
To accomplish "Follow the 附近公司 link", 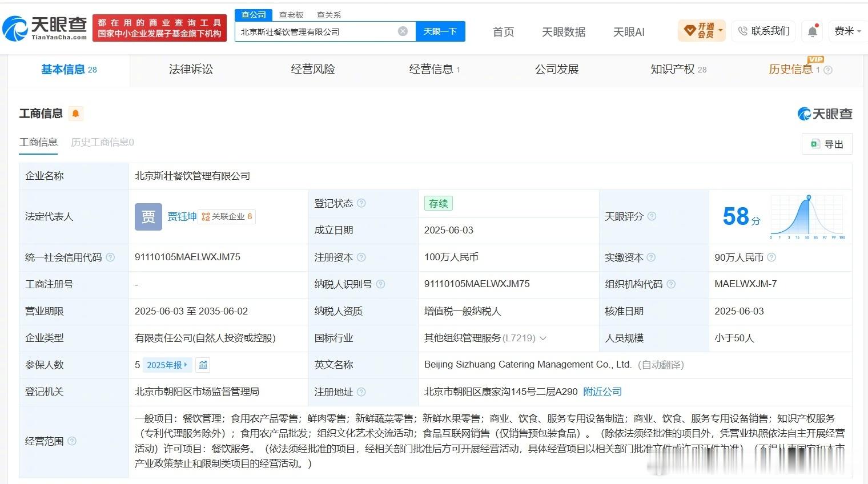I will click(x=602, y=392).
